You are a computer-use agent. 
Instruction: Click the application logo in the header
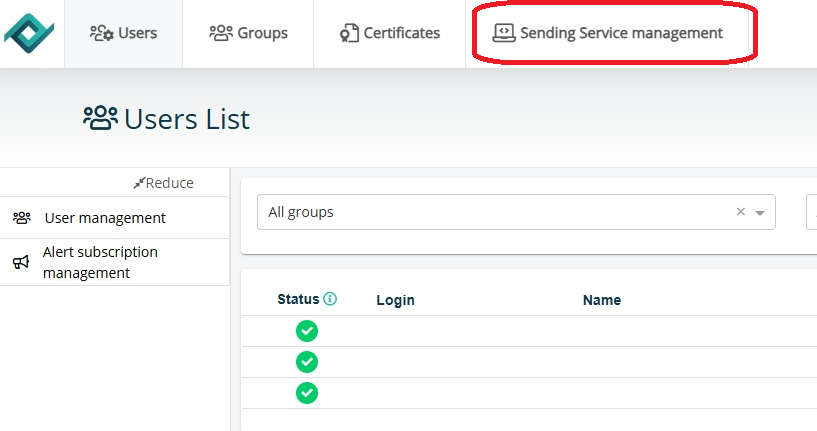coord(31,33)
